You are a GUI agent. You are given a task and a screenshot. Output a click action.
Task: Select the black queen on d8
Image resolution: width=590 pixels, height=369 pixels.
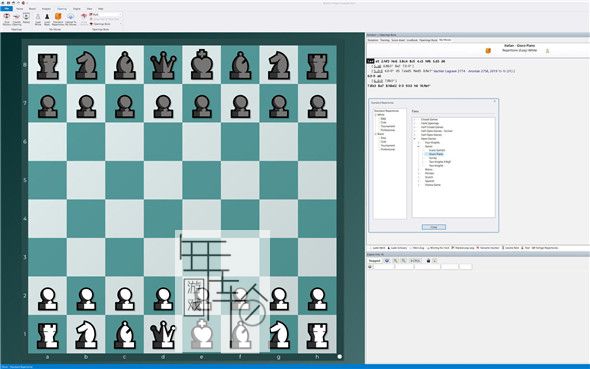tap(163, 65)
